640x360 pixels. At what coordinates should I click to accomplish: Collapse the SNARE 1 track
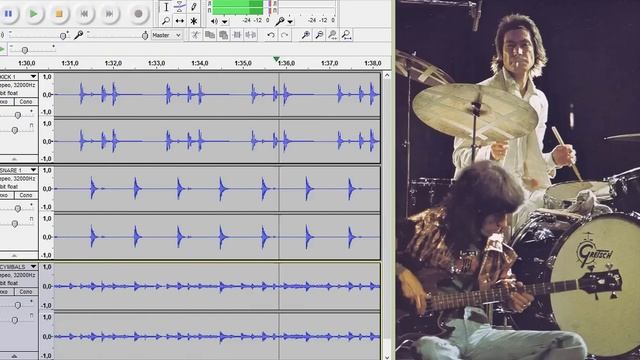(x=14, y=256)
